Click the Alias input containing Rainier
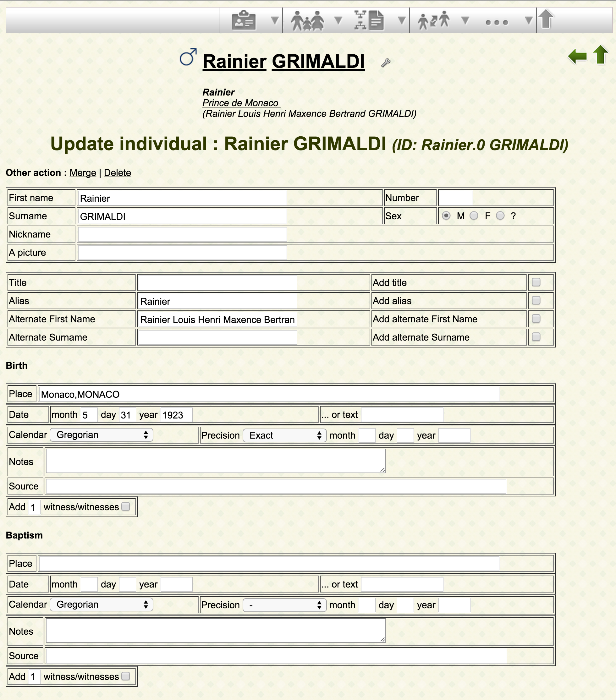616x700 pixels. 217,301
